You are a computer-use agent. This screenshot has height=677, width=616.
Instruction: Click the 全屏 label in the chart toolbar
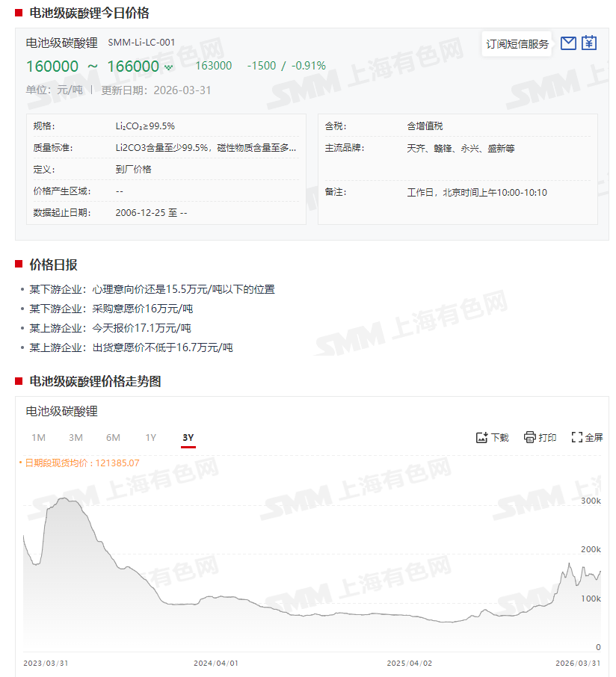[594, 437]
